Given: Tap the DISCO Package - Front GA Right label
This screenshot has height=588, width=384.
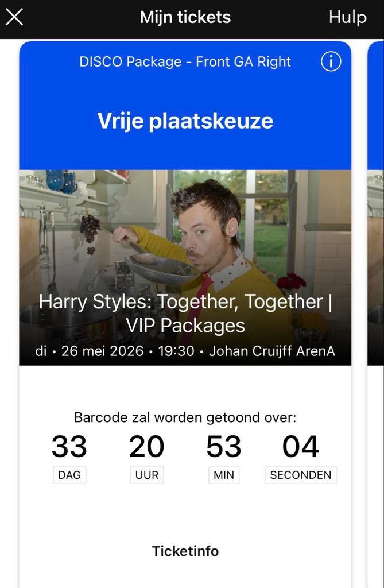Looking at the screenshot, I should click(185, 61).
